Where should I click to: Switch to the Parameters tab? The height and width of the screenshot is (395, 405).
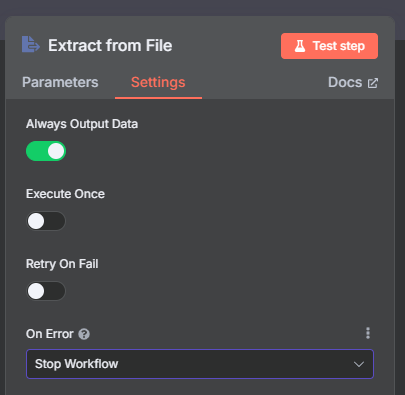pos(60,82)
